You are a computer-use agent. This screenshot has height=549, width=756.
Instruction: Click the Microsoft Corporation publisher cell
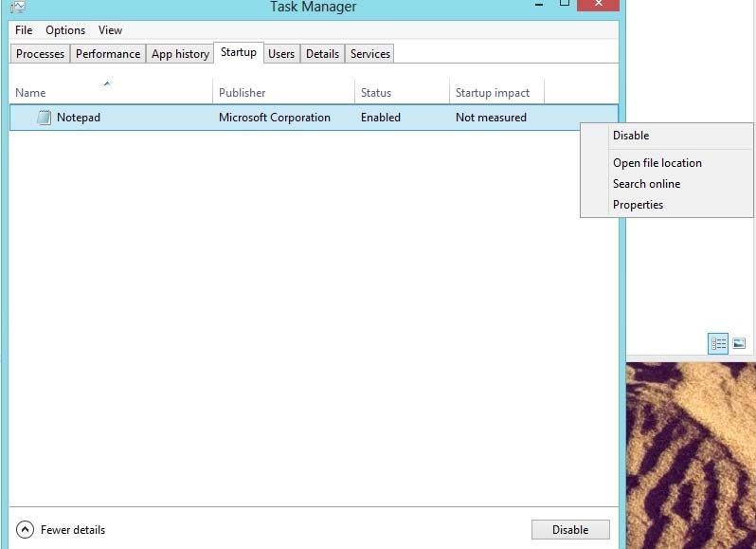coord(275,118)
